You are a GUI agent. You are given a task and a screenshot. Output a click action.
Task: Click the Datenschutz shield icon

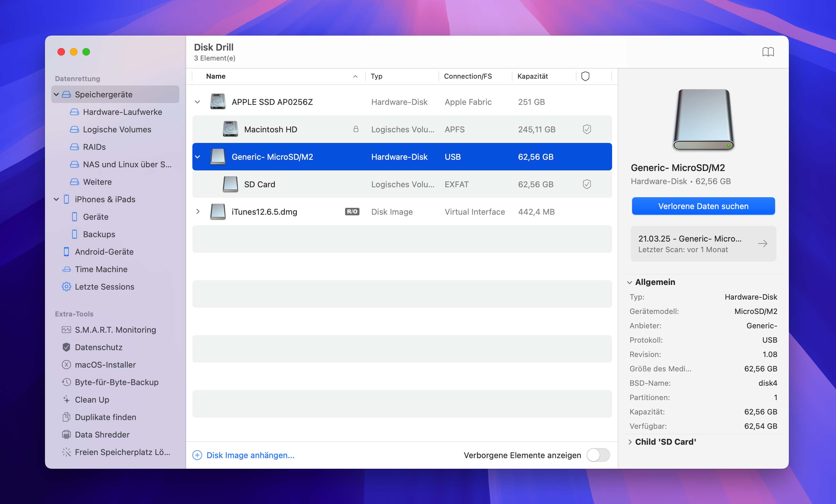coord(67,347)
